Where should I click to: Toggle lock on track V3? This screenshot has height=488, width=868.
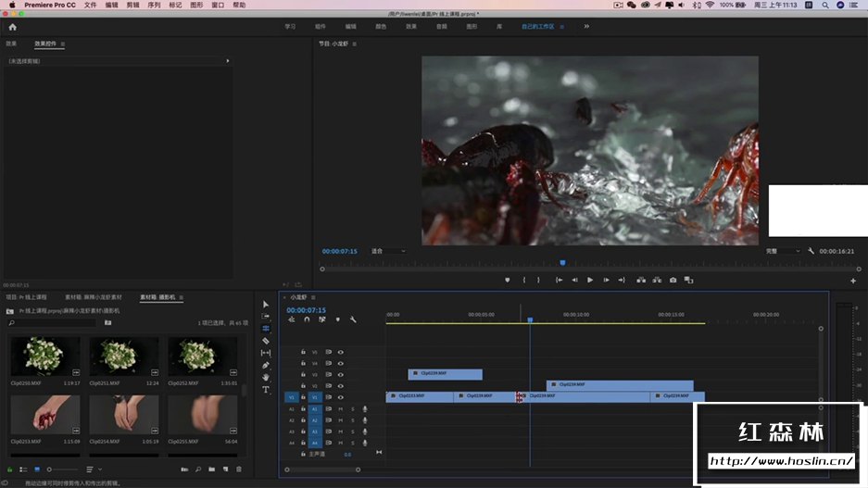(303, 374)
